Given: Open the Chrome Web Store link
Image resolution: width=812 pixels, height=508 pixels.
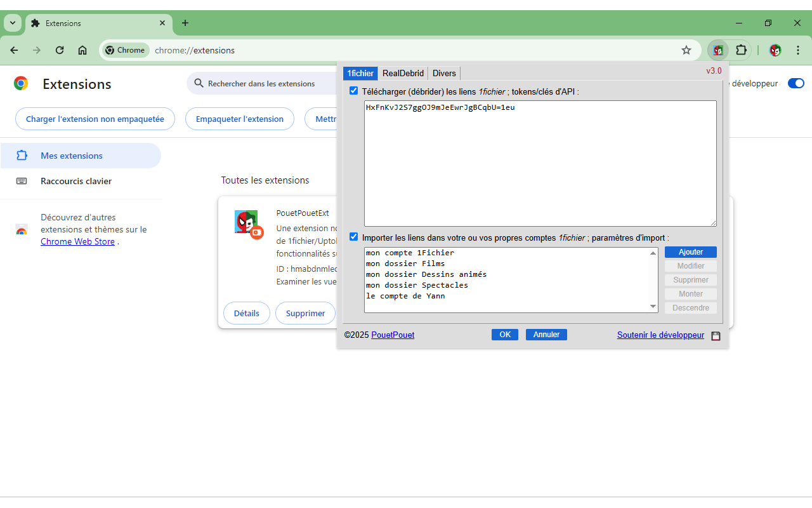Looking at the screenshot, I should point(77,241).
